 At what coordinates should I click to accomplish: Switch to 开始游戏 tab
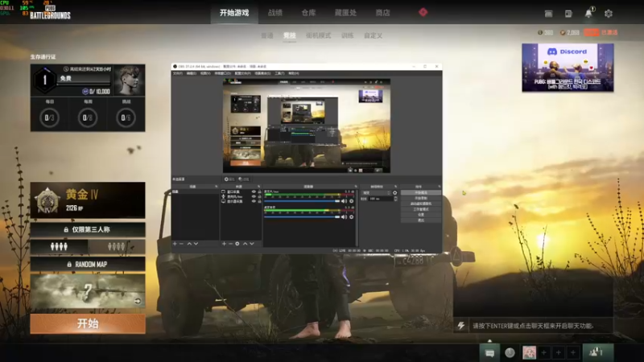coord(234,13)
